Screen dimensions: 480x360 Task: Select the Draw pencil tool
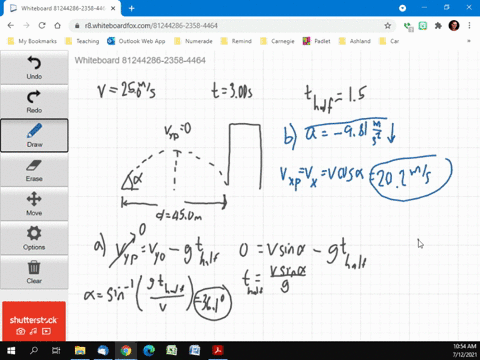click(x=34, y=135)
